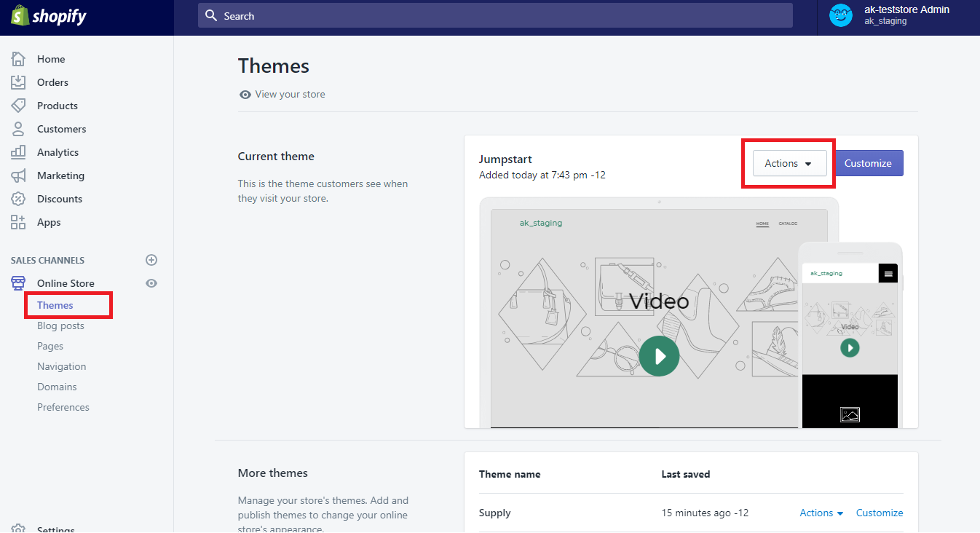Image resolution: width=980 pixels, height=533 pixels.
Task: Click HOME link in desktop preview
Action: [x=762, y=224]
